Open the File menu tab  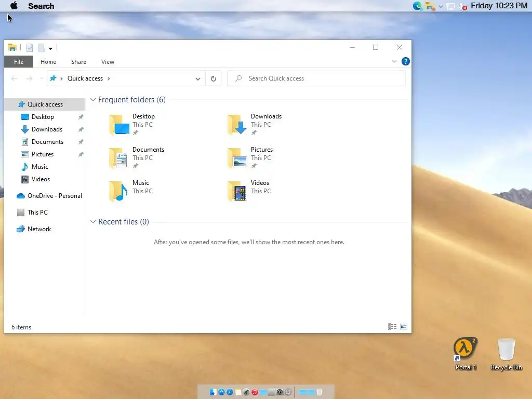19,62
